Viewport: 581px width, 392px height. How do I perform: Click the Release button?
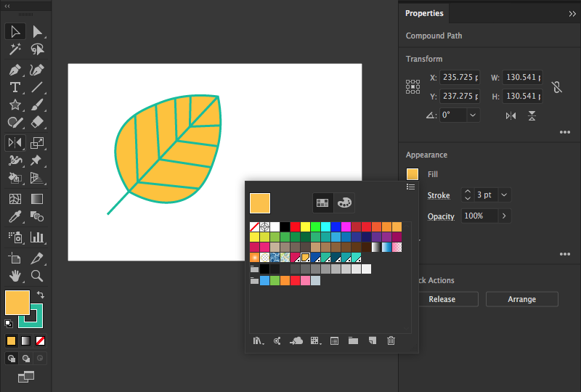pos(442,299)
